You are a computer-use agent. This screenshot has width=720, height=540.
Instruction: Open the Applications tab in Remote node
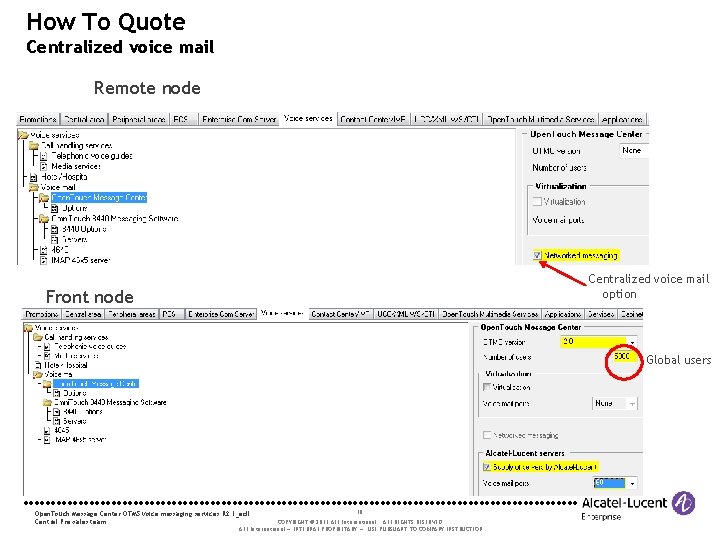pyautogui.click(x=622, y=119)
